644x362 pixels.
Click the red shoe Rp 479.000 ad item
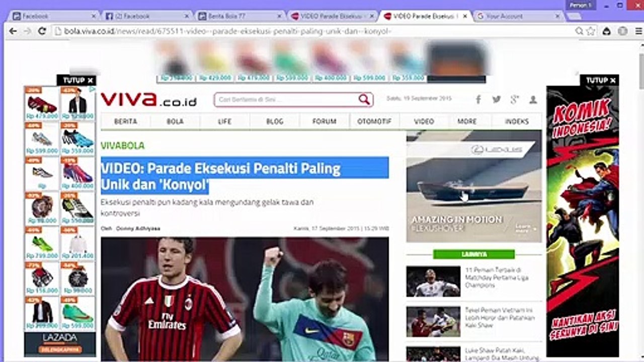point(42,104)
